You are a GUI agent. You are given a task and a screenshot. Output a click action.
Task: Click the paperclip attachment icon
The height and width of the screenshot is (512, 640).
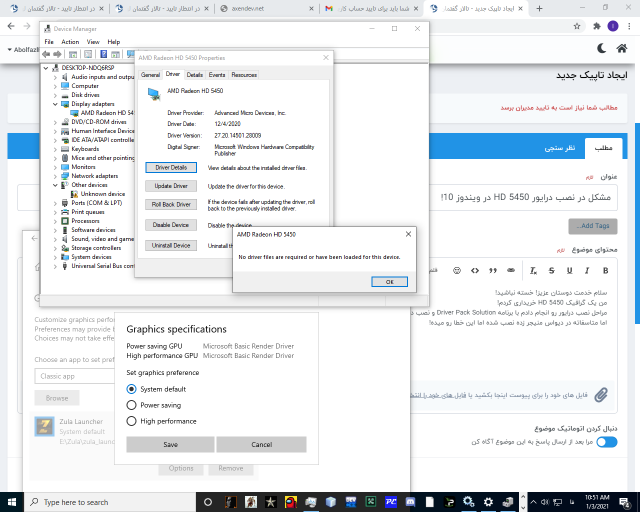601,395
